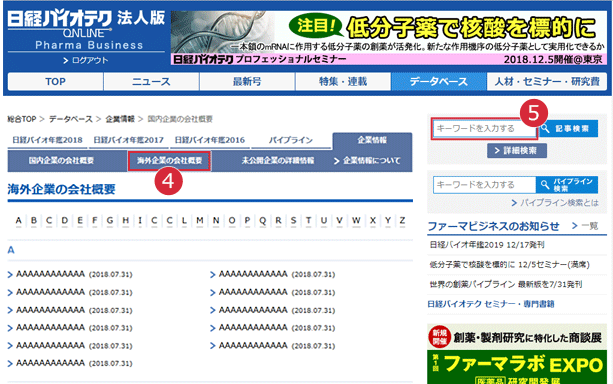Viewport: 613px width, 384px height.
Task: Jump to letter P in the index
Action: click(247, 221)
